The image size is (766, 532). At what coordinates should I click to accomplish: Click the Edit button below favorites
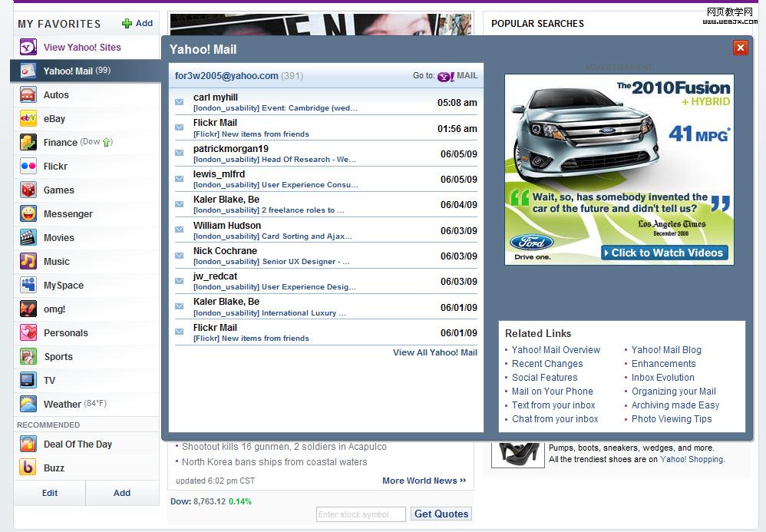tap(50, 494)
